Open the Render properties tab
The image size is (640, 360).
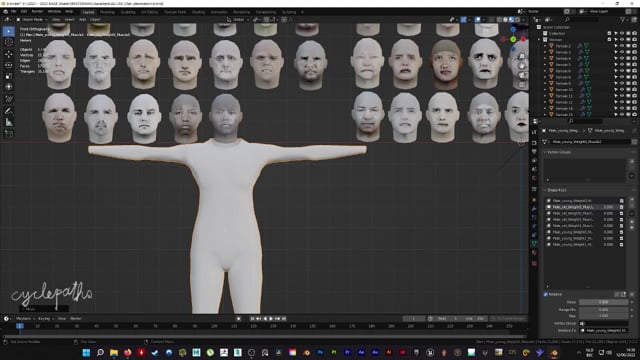(534, 143)
